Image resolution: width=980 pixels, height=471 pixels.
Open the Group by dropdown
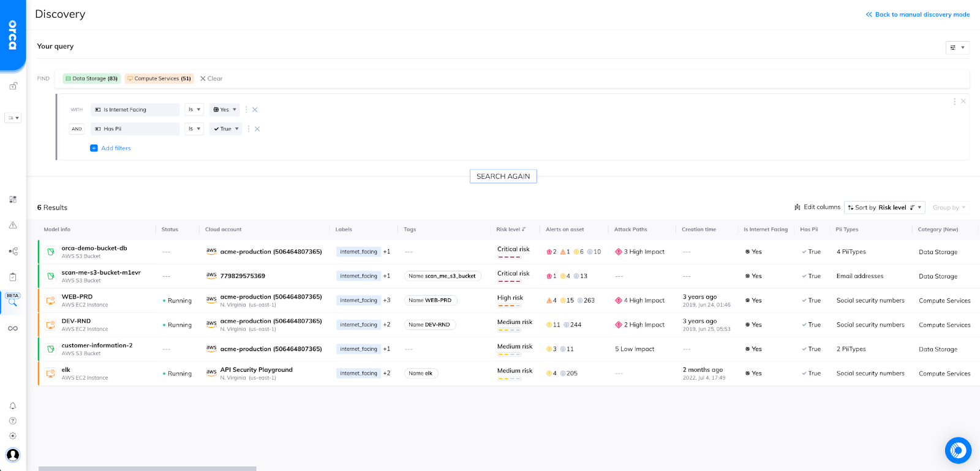coord(948,208)
